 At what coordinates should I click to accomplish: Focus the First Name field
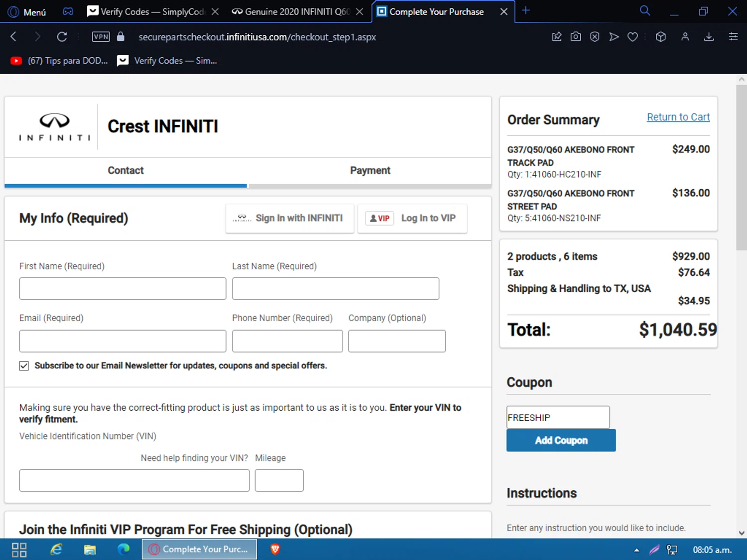tap(123, 289)
